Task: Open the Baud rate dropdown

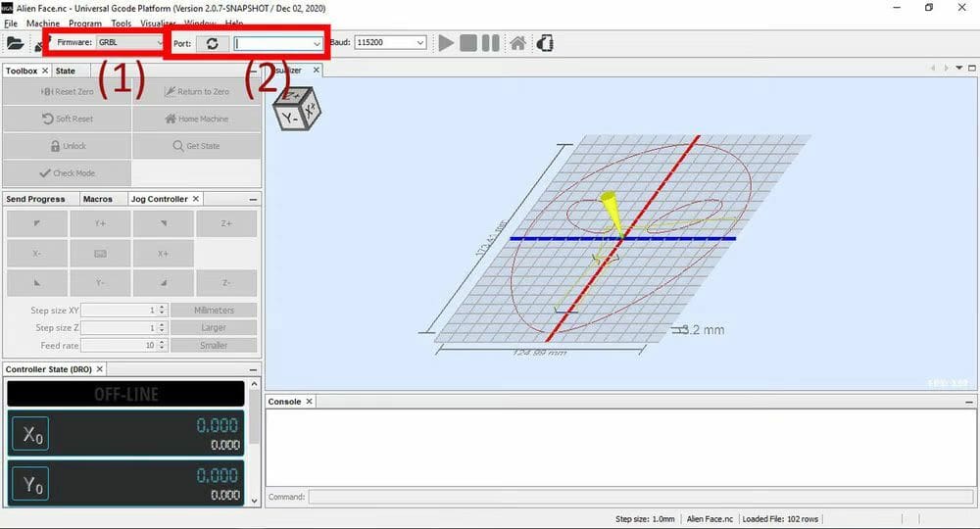Action: [x=420, y=43]
